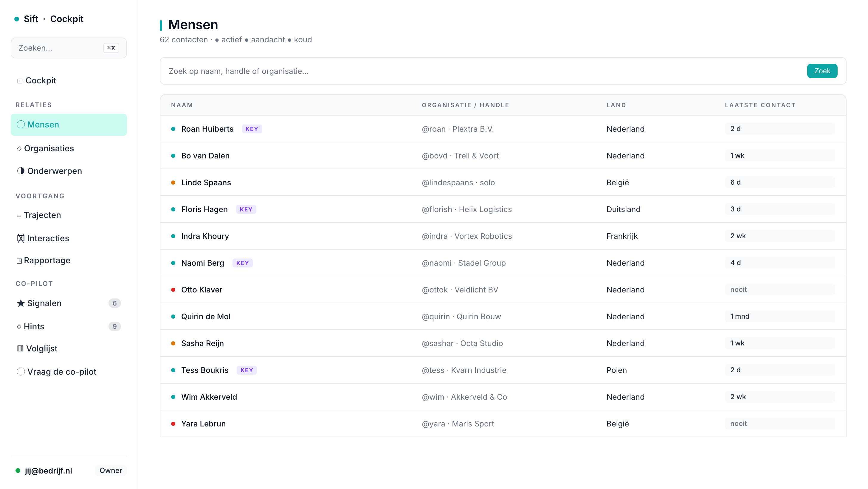
Task: Click the Cockpit grid icon in sidebar
Action: click(20, 81)
